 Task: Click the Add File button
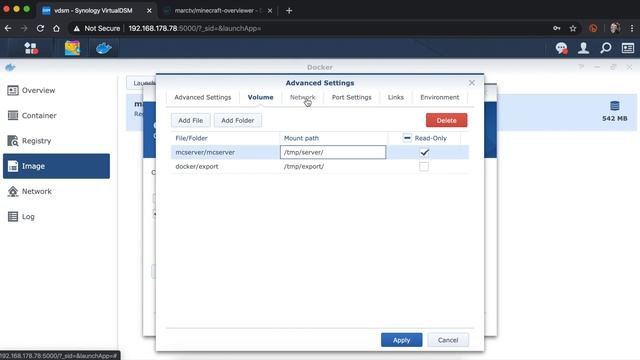point(191,120)
